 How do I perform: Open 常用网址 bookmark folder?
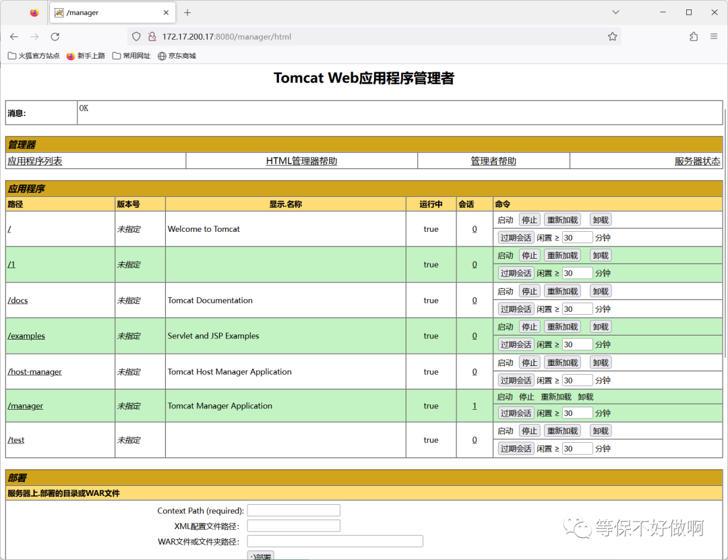coord(131,56)
